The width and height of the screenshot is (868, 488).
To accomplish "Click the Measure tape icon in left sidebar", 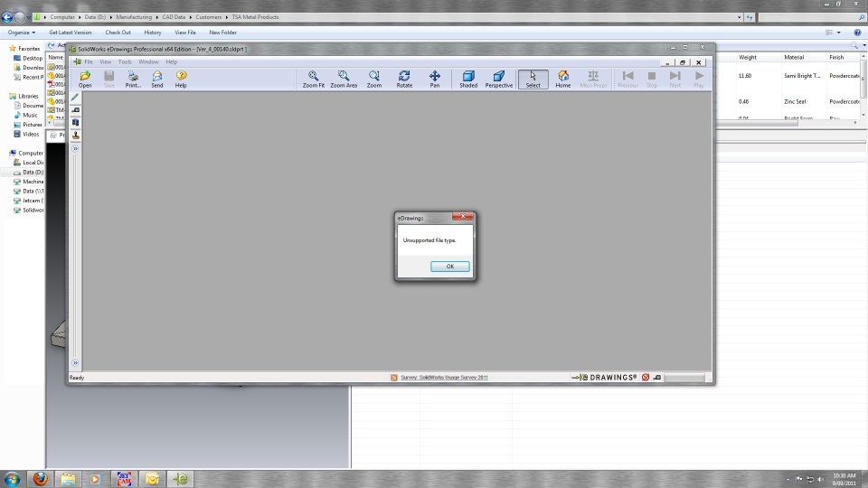I will pos(75,110).
